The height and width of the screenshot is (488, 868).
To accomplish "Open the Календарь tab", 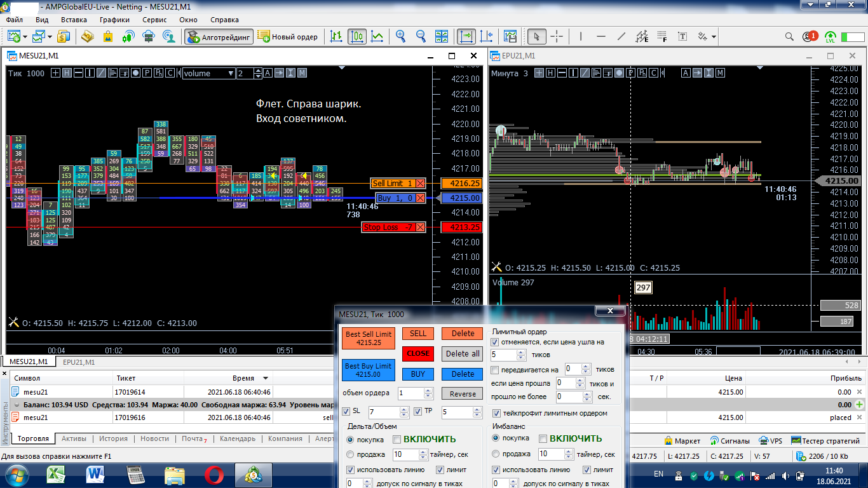I will click(237, 438).
